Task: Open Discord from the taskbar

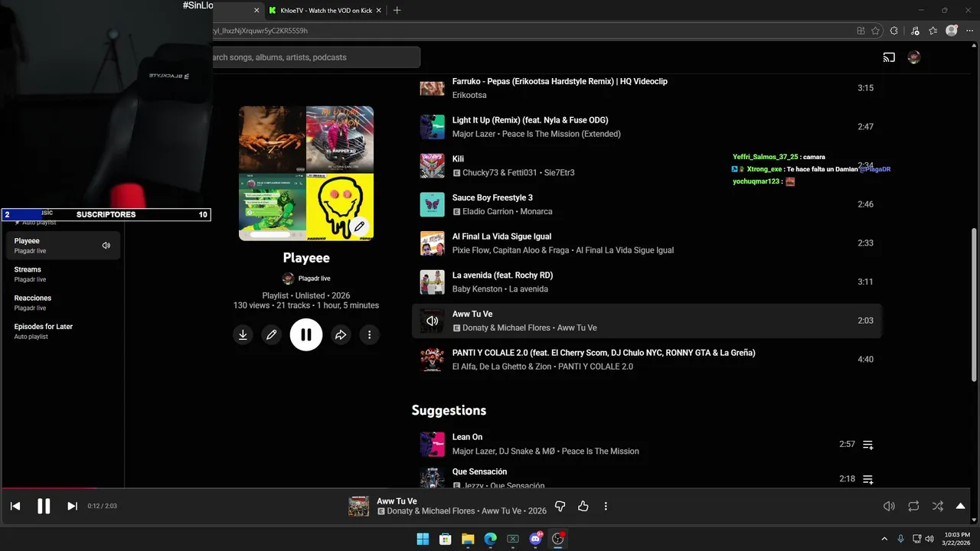Action: [x=535, y=539]
